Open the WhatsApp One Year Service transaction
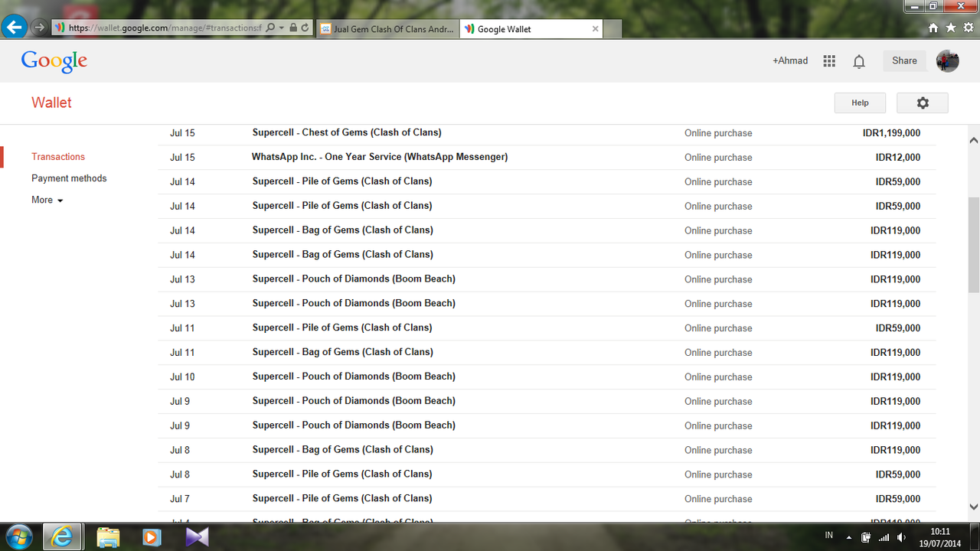Image resolution: width=980 pixels, height=551 pixels. pos(547,158)
